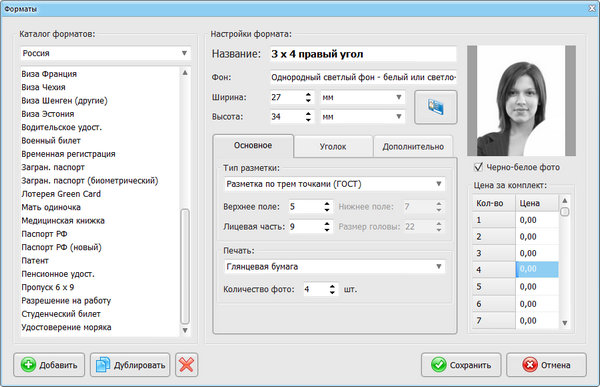The width and height of the screenshot is (600, 387).
Task: Click the ID card icon button
Action: (435, 107)
